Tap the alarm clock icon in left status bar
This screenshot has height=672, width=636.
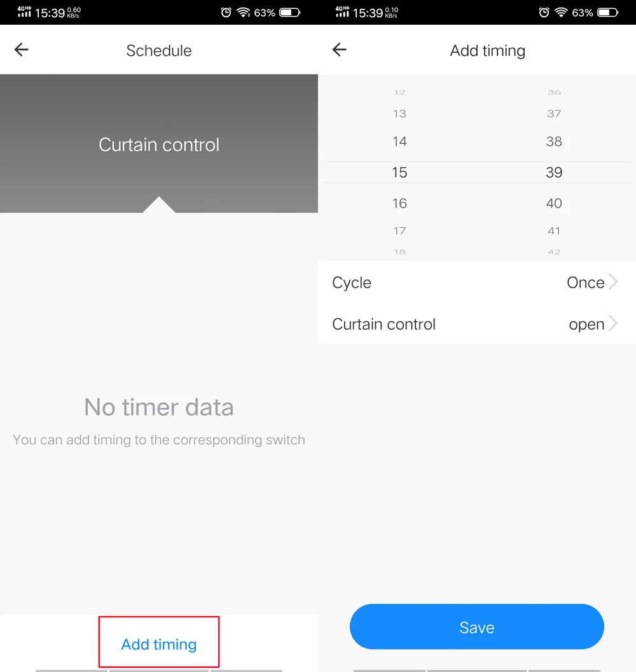(226, 13)
